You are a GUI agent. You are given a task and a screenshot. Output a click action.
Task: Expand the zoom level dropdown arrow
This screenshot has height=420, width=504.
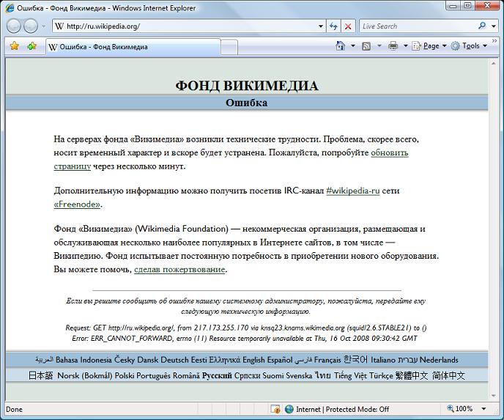coord(483,409)
